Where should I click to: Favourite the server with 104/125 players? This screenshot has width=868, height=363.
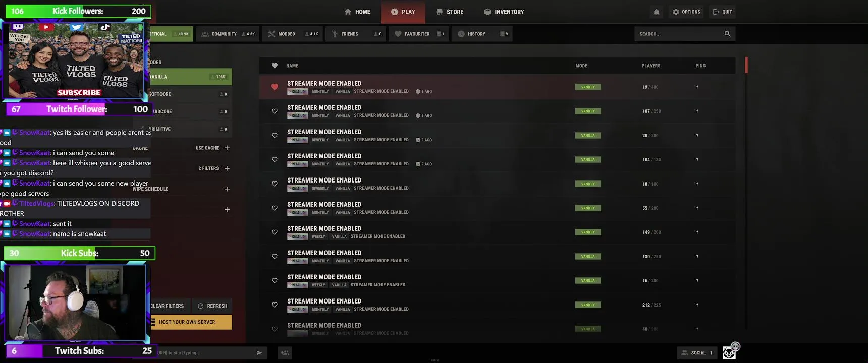pos(275,160)
